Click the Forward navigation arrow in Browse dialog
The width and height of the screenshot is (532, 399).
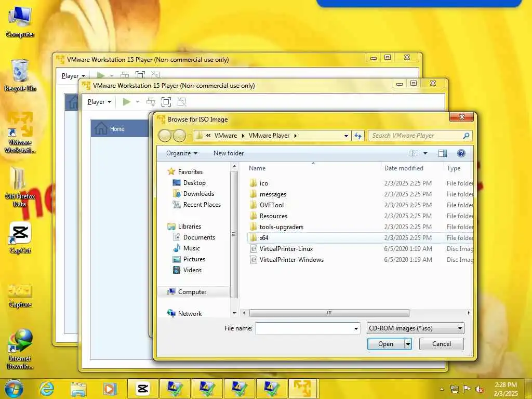tap(179, 136)
